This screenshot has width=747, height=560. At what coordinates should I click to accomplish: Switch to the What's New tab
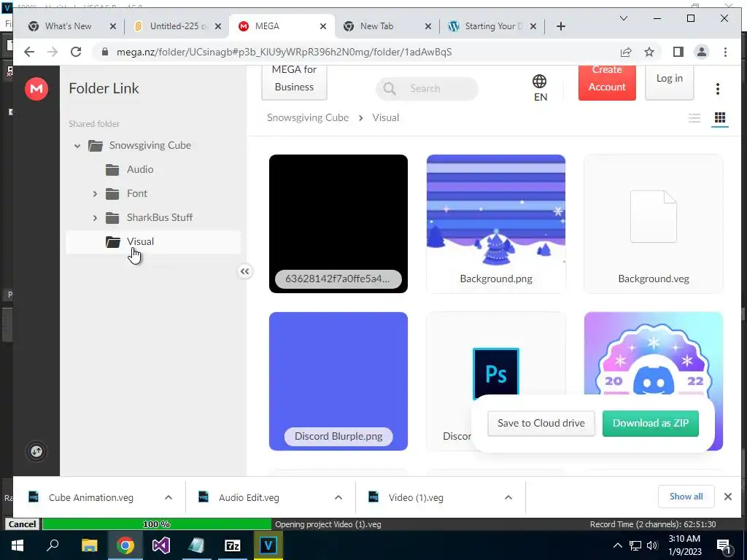coord(68,26)
